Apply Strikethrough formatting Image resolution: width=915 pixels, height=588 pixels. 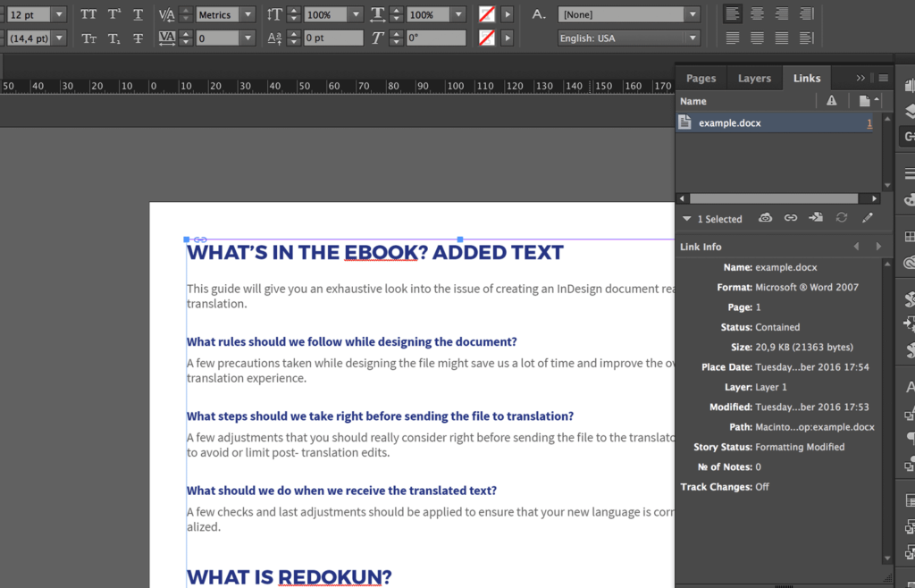[x=139, y=38]
